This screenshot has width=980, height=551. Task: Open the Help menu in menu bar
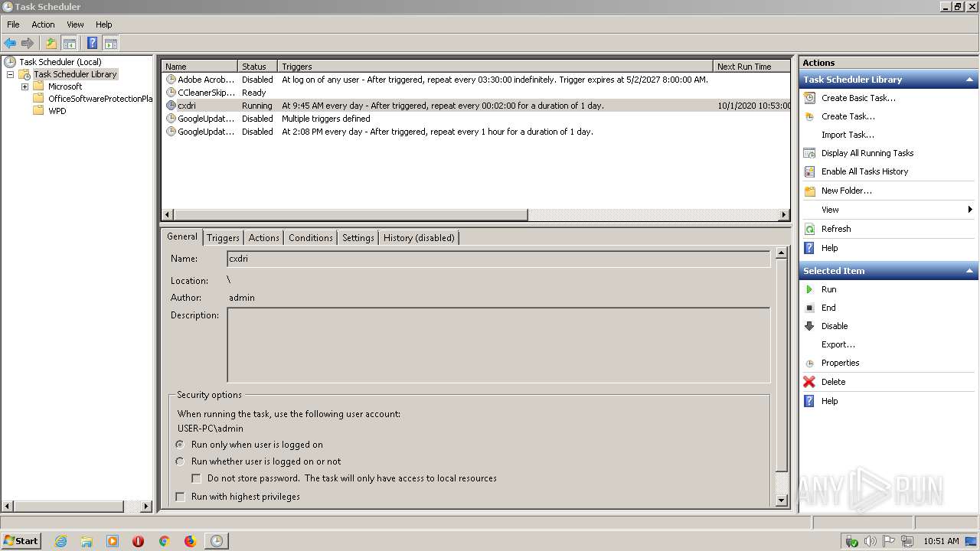tap(103, 24)
